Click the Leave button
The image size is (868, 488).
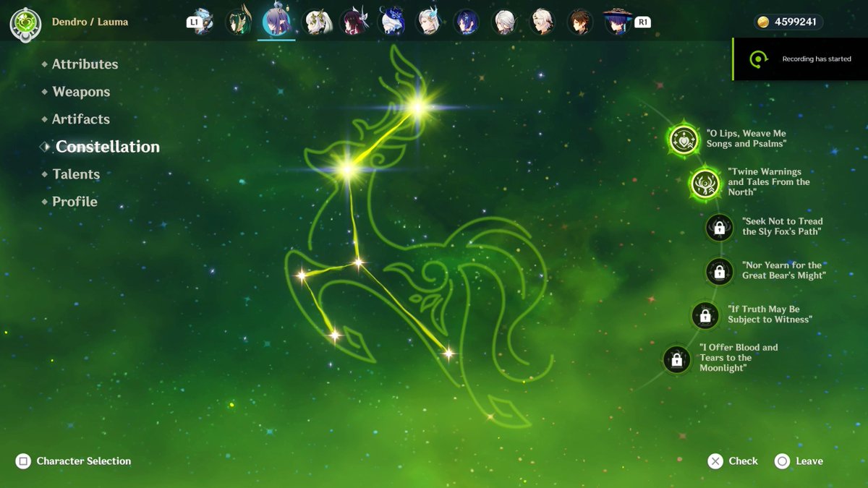(799, 461)
